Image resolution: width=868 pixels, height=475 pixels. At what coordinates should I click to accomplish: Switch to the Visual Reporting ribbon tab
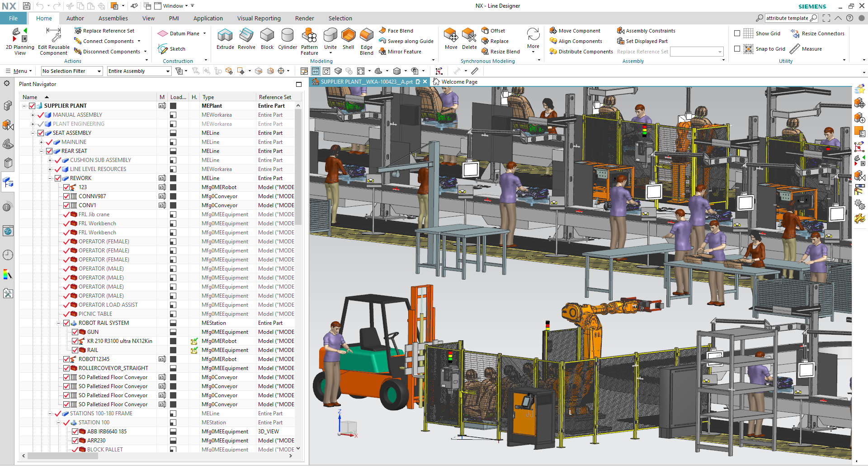[259, 18]
